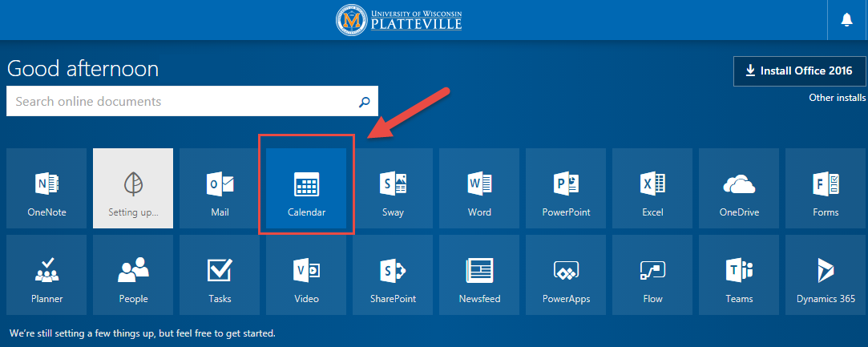Launch the Teams app tile
The height and width of the screenshot is (347, 868).
[x=739, y=275]
